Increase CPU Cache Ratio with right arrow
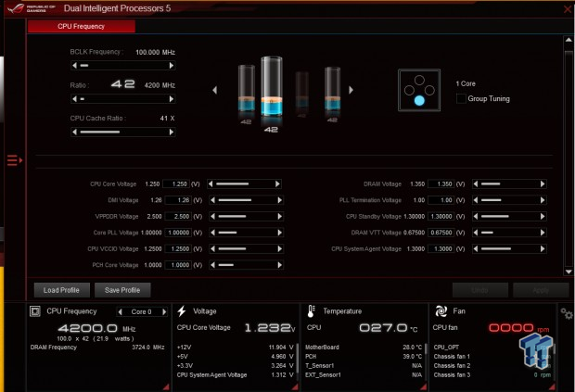 [x=172, y=132]
